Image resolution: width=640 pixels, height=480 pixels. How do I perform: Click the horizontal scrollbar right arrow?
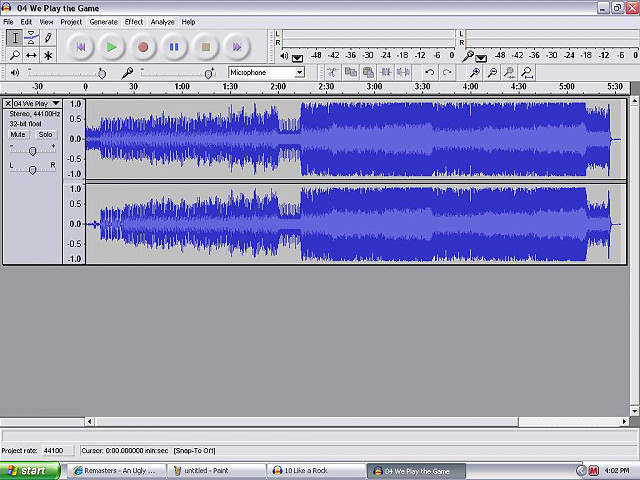coord(624,422)
